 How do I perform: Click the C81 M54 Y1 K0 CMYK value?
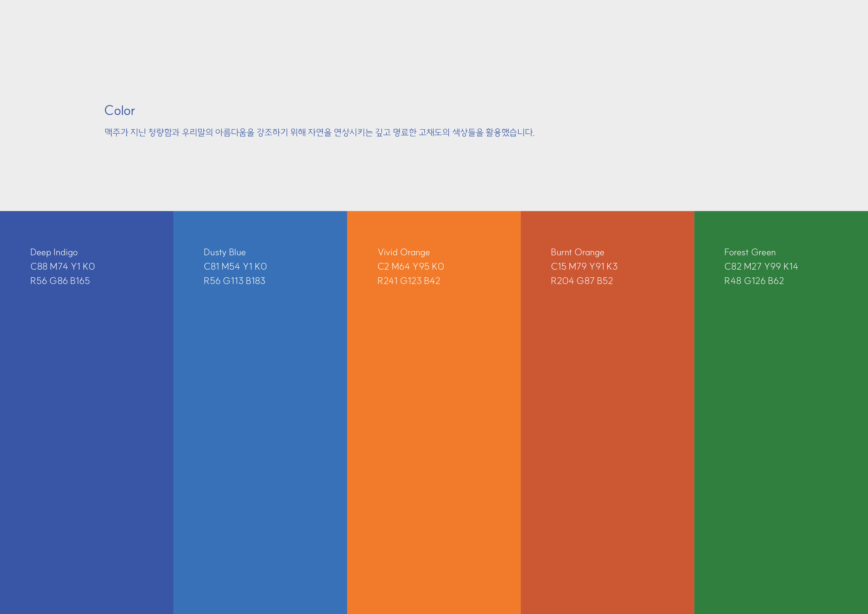(235, 267)
